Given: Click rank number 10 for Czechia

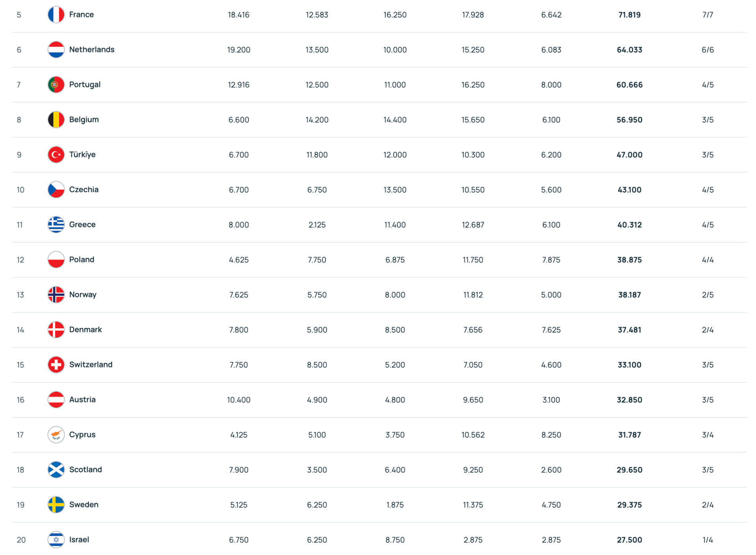Looking at the screenshot, I should click(20, 190).
